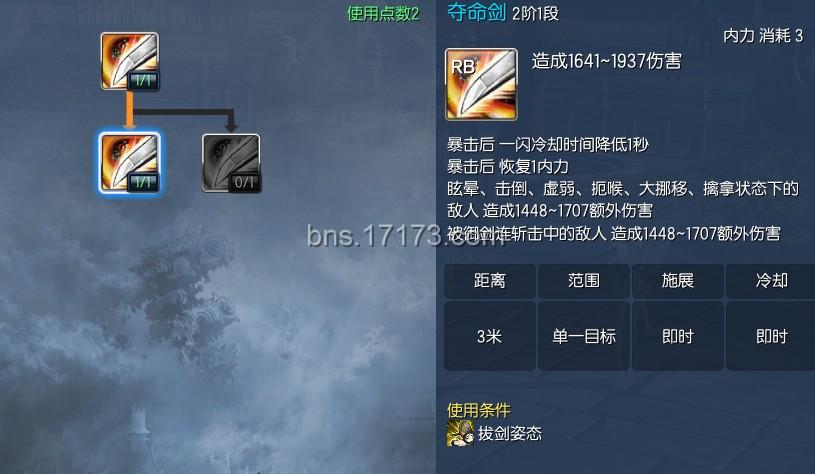Click the 1/1 counter on top skill
815x474 pixels.
[x=143, y=81]
